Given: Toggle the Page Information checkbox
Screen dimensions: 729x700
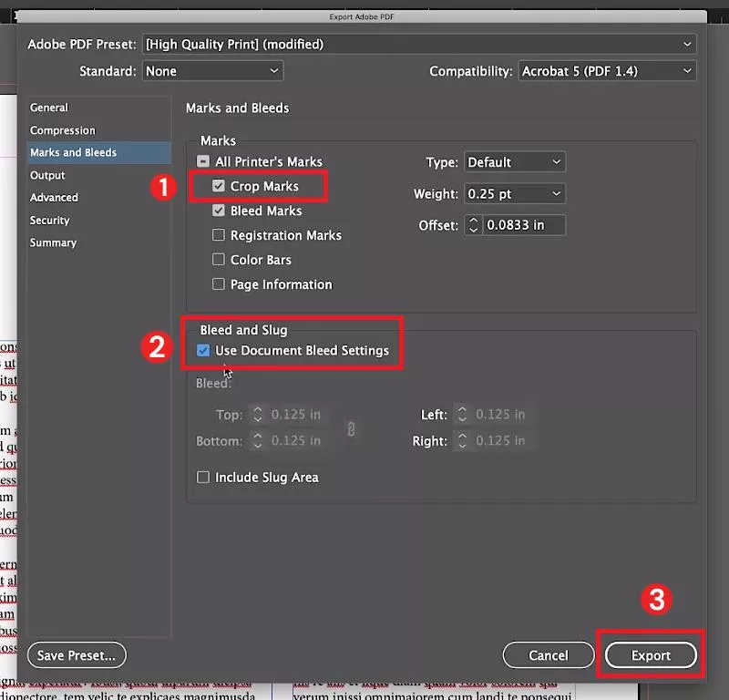Looking at the screenshot, I should point(218,284).
